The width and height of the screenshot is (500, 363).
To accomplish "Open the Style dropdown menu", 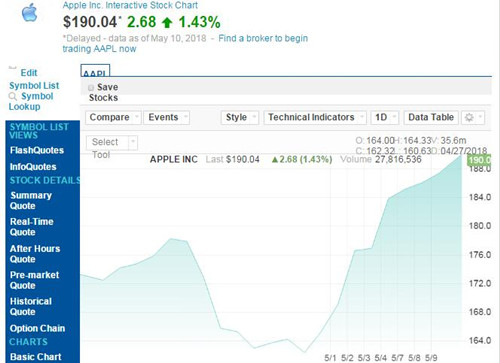I will tap(240, 117).
